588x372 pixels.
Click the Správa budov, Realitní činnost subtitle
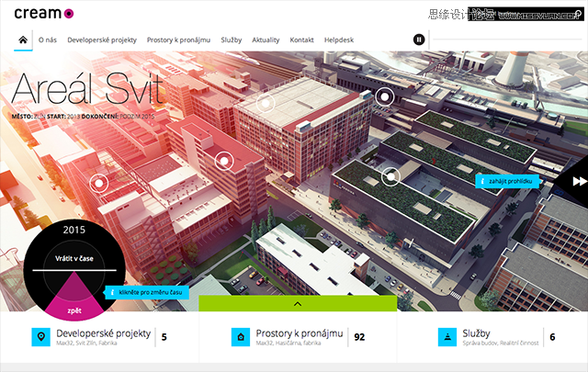click(500, 344)
